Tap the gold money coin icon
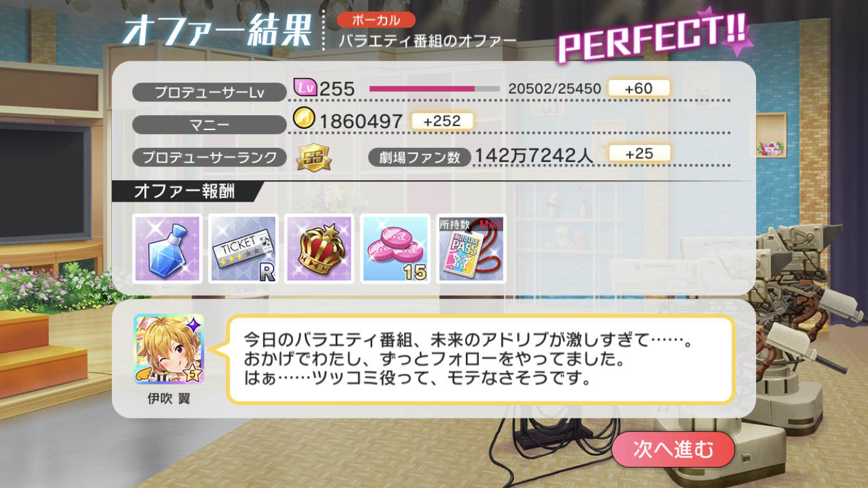The width and height of the screenshot is (868, 488). tap(304, 118)
